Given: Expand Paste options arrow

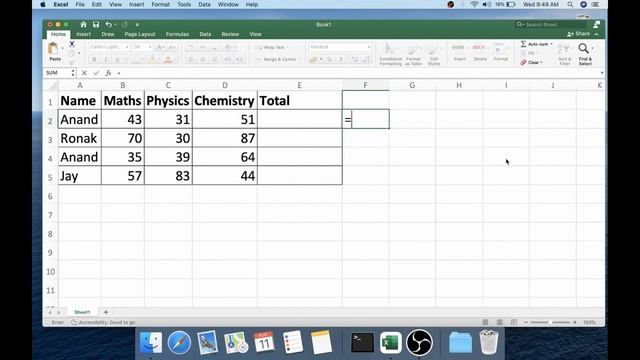Looking at the screenshot, I should pos(62,48).
